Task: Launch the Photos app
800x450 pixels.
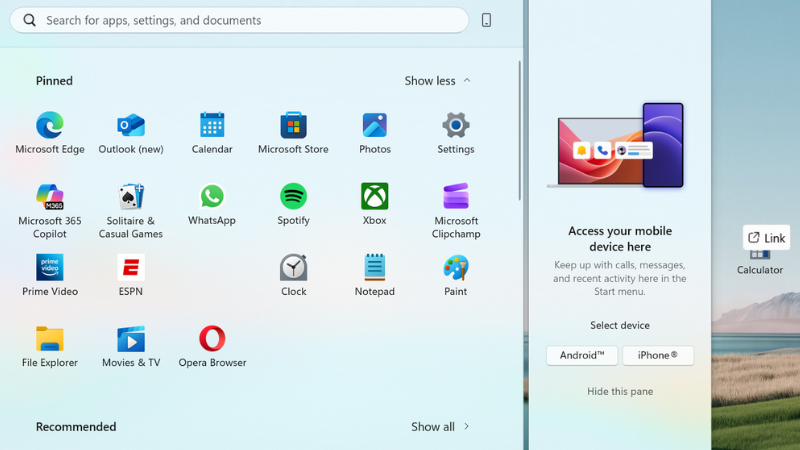Action: pyautogui.click(x=374, y=133)
